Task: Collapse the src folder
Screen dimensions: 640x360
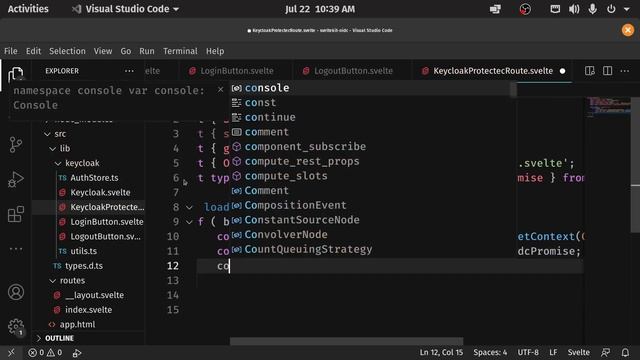Action: (47, 134)
